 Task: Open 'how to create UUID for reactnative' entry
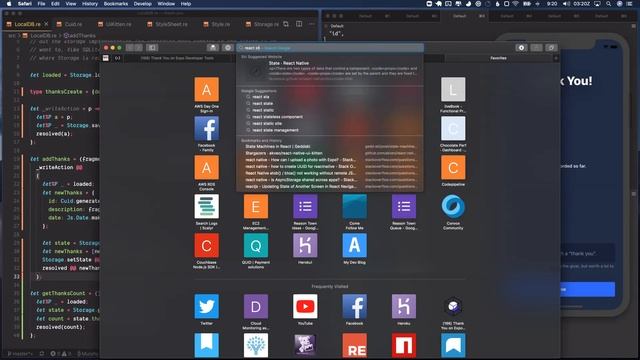(x=330, y=166)
